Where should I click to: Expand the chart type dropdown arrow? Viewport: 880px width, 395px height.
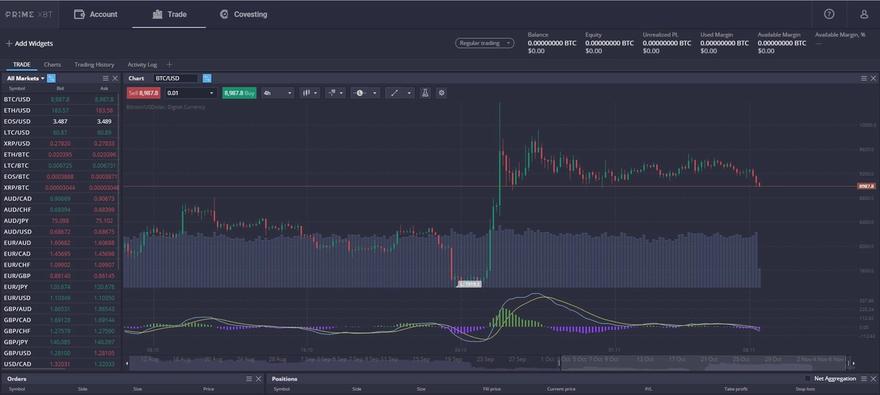click(x=316, y=93)
